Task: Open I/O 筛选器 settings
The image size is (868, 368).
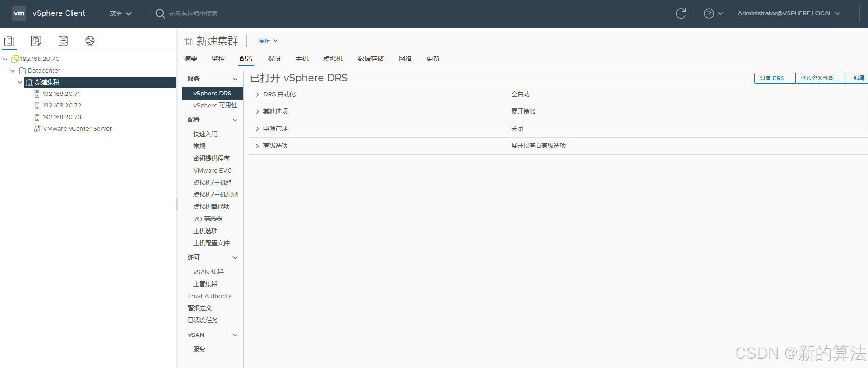Action: coord(208,219)
